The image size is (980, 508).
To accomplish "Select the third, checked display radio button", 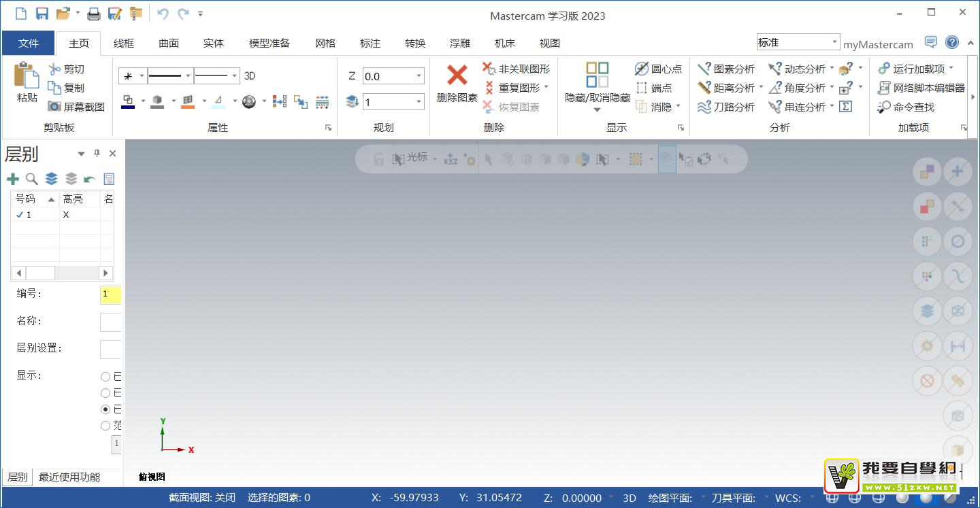I will click(105, 409).
